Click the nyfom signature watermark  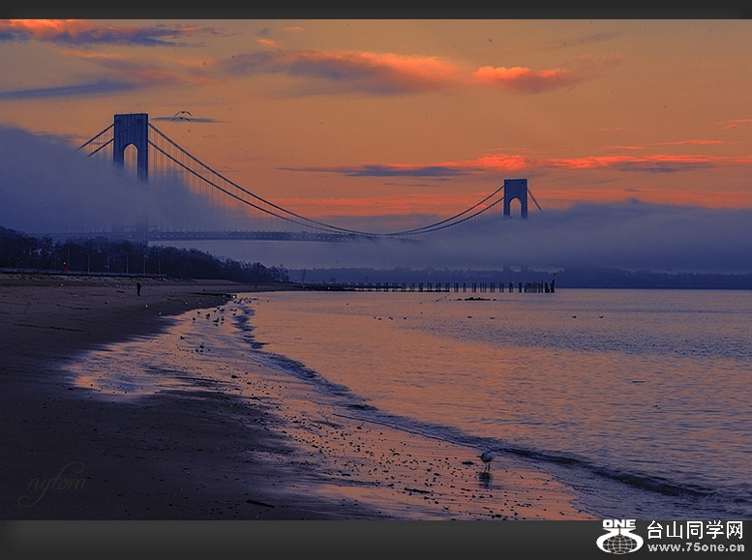click(53, 482)
